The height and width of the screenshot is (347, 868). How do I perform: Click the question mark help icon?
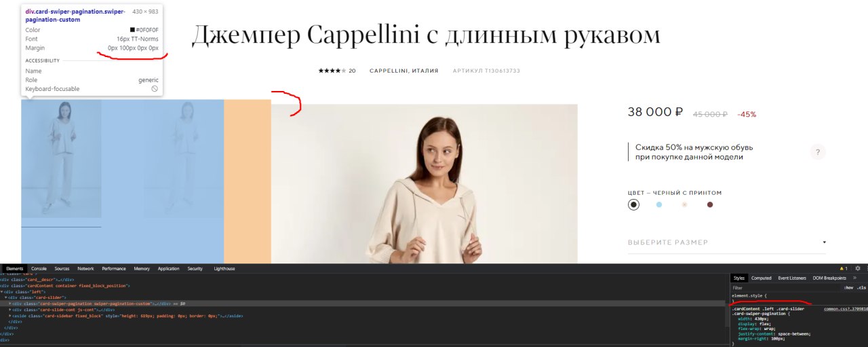coord(818,152)
